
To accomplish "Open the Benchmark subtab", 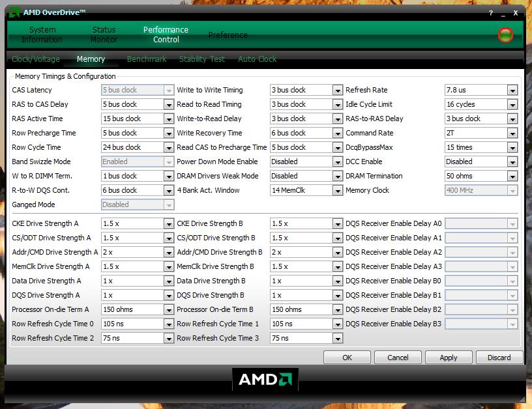I will click(x=147, y=59).
